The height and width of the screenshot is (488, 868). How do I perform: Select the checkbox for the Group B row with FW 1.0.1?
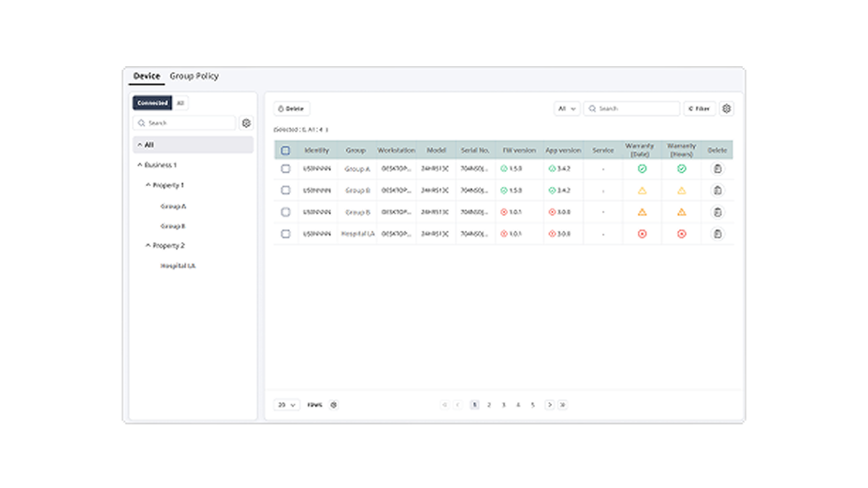pyautogui.click(x=285, y=212)
